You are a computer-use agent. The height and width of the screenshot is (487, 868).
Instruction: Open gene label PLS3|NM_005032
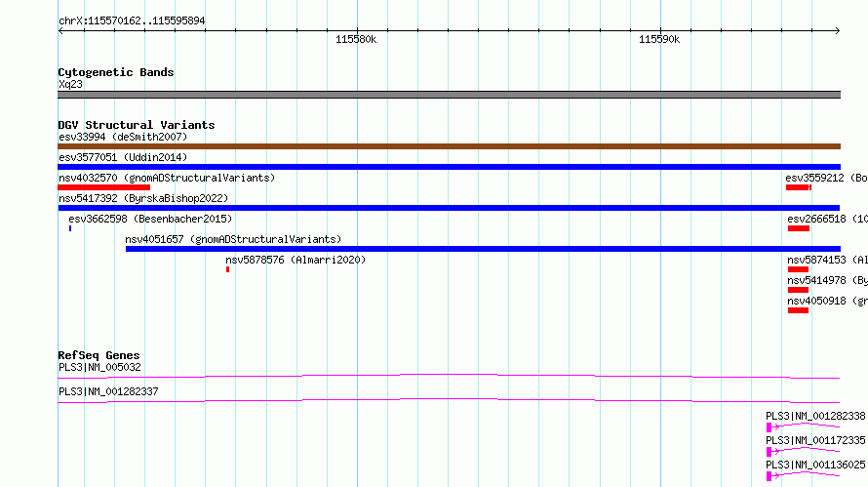coord(99,367)
